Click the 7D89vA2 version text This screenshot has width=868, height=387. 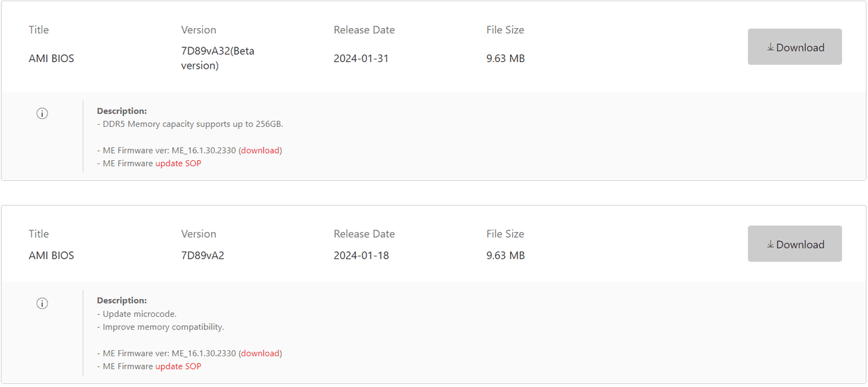click(x=202, y=256)
